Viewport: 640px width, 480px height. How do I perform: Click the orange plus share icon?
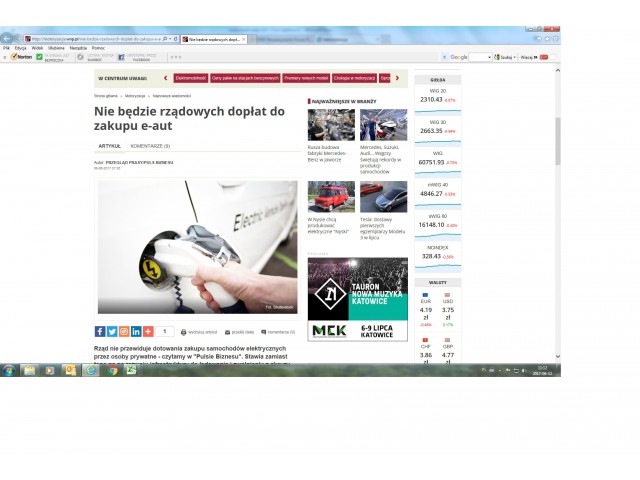[x=149, y=331]
